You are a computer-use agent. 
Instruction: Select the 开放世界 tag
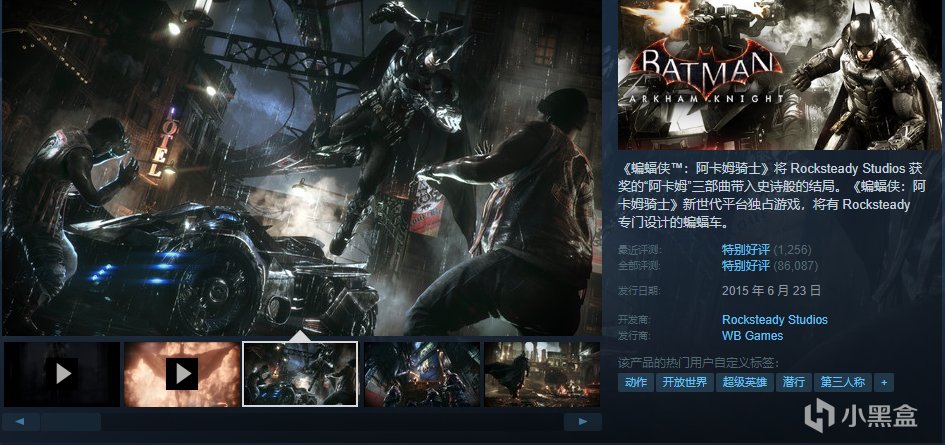685,382
